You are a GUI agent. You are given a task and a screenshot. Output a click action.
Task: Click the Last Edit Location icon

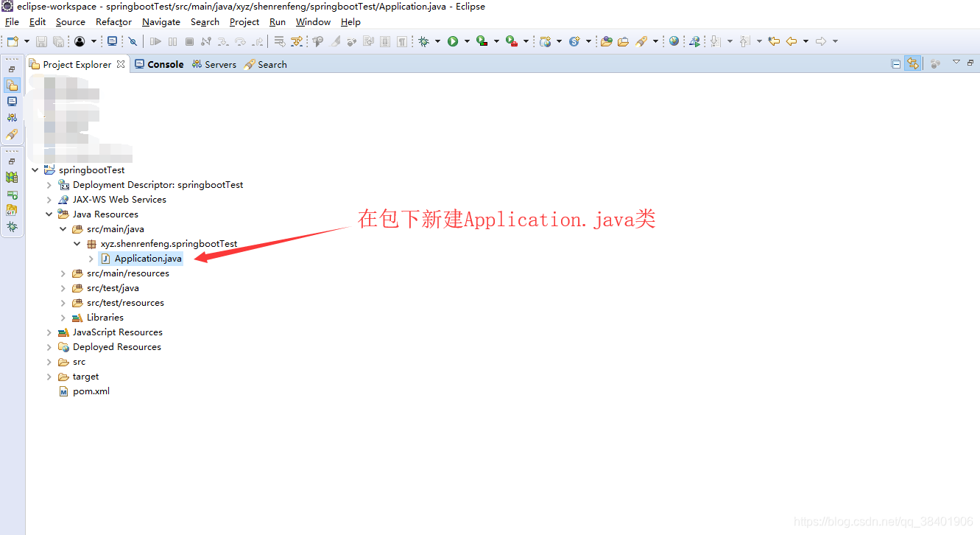pos(773,41)
